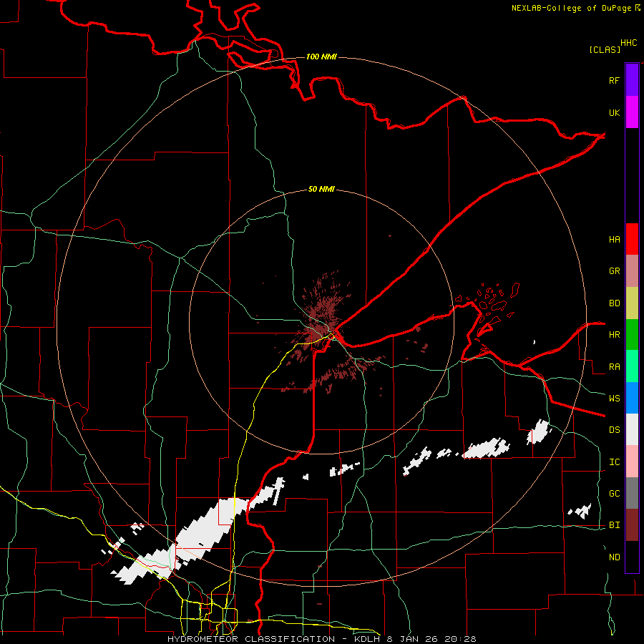
Task: Click the 50 NMI range ring label
Action: coord(321,189)
